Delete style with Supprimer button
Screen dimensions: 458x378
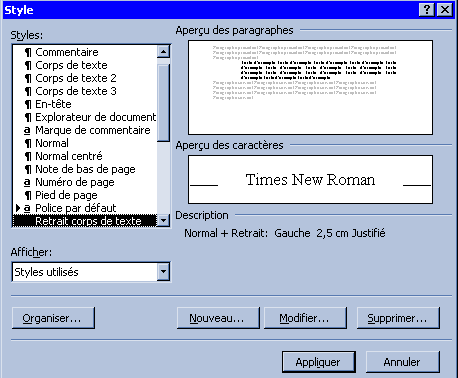(x=398, y=318)
